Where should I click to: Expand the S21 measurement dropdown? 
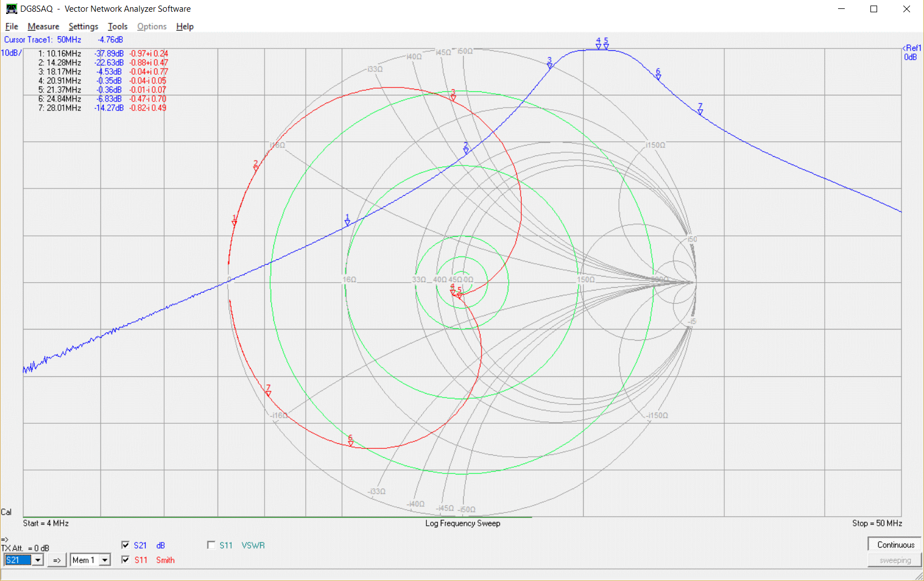38,560
